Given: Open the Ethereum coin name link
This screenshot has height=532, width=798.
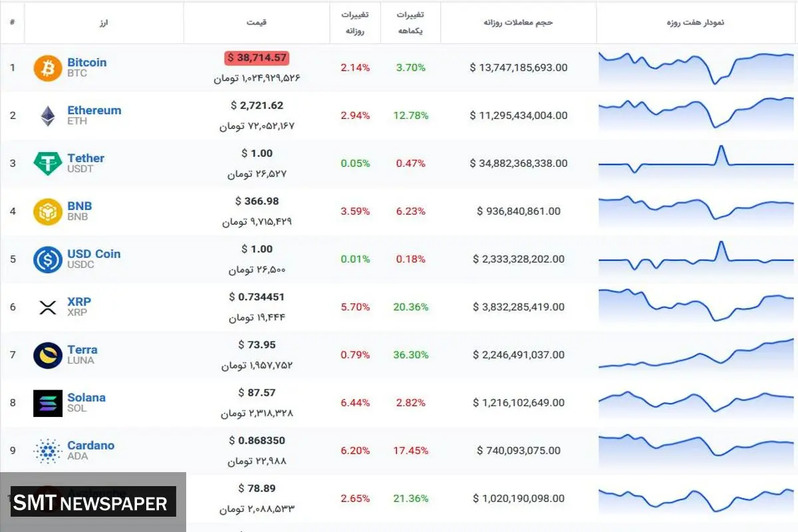Looking at the screenshot, I should coord(94,110).
